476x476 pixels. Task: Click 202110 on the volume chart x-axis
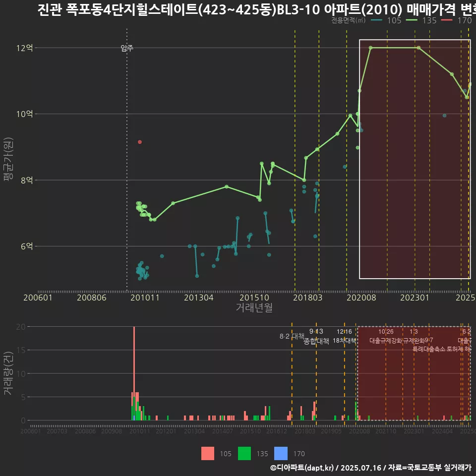[x=386, y=431]
